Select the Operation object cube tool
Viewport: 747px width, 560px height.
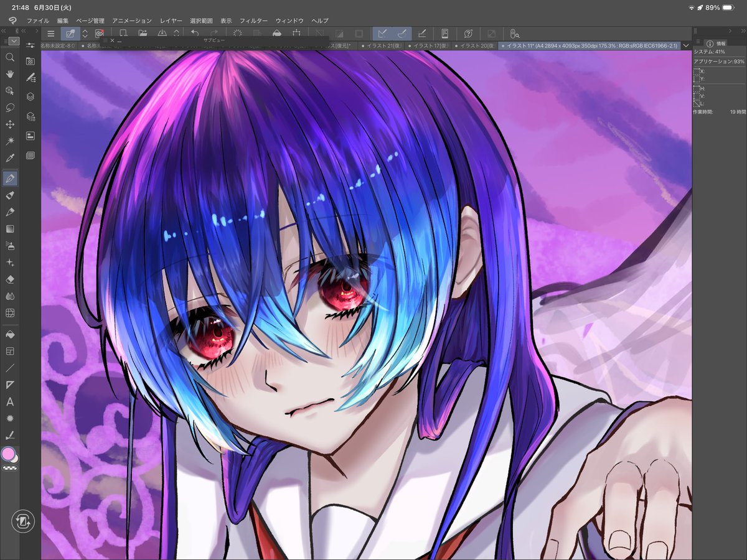coord(10,91)
